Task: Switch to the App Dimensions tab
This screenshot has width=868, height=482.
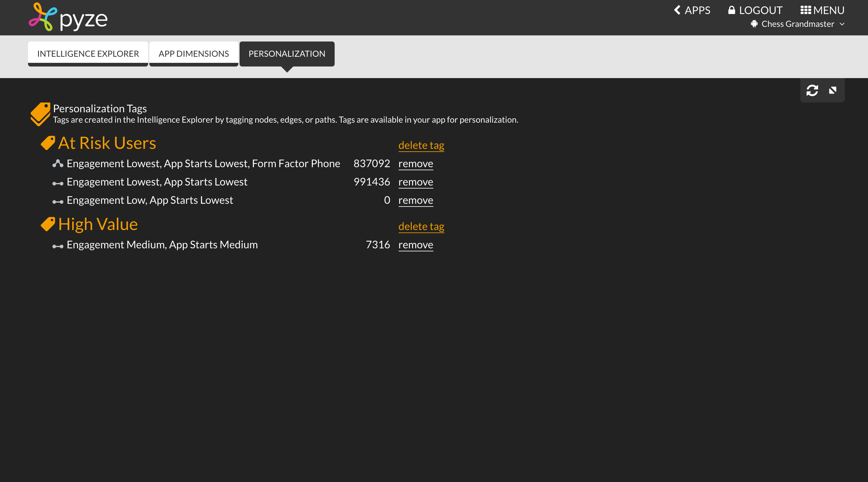Action: [194, 54]
